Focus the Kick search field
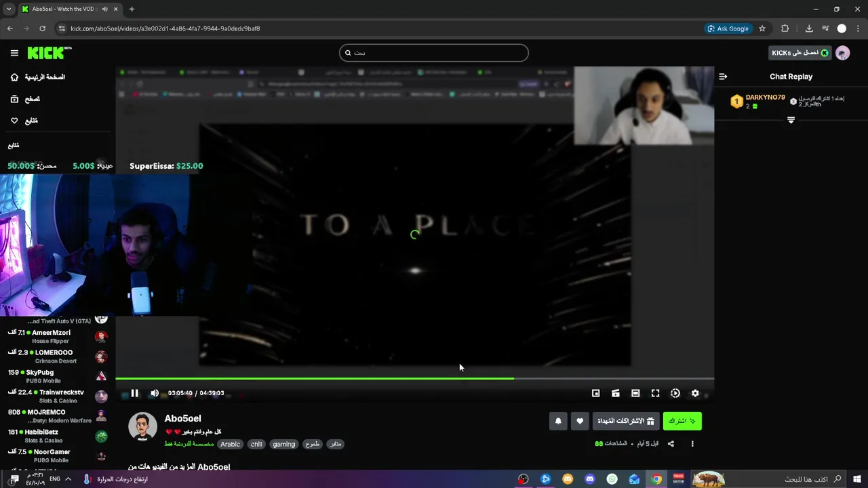Screen dimensions: 868x488 [x=434, y=53]
